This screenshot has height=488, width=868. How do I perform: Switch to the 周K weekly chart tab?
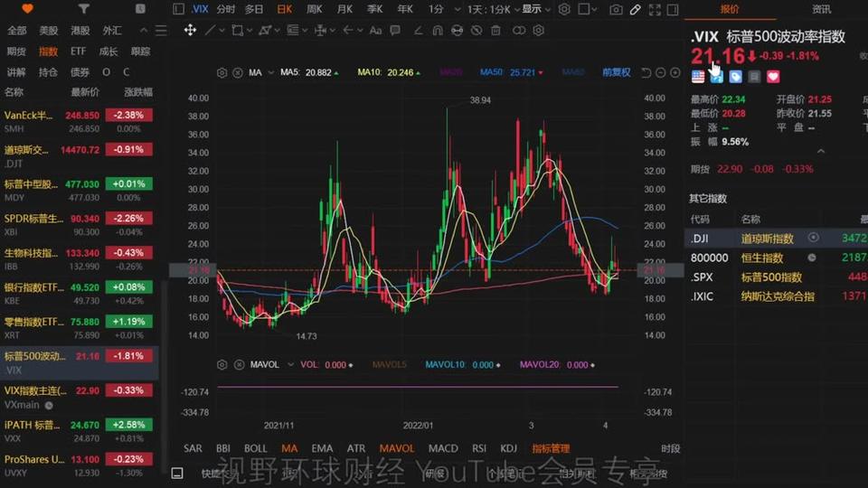315,9
